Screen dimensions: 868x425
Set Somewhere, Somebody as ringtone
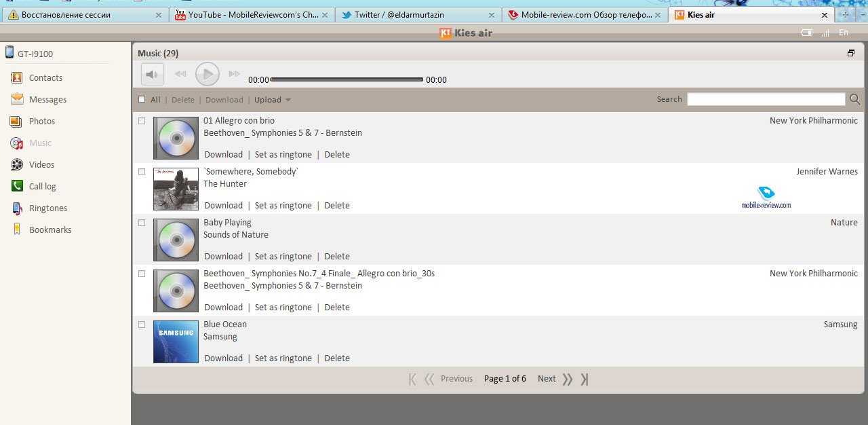coord(283,206)
